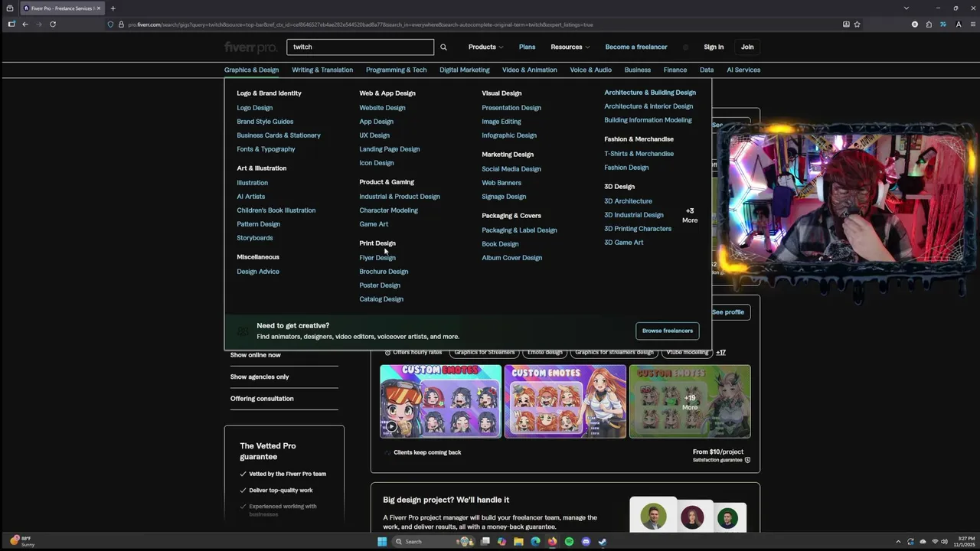Play video on first Custom Emotes thumbnail
This screenshot has height=551, width=980.
391,427
